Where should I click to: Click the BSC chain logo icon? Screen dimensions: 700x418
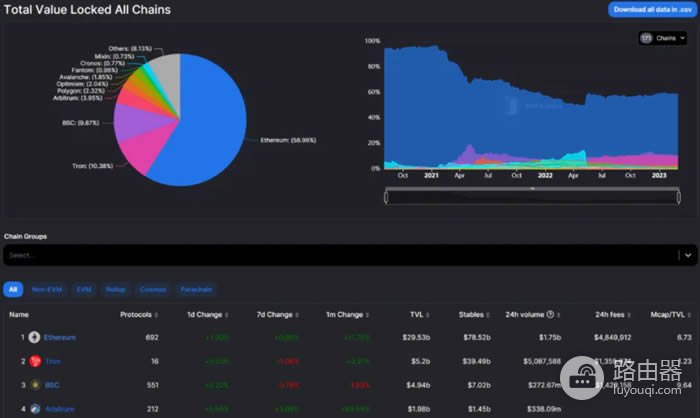tap(35, 385)
